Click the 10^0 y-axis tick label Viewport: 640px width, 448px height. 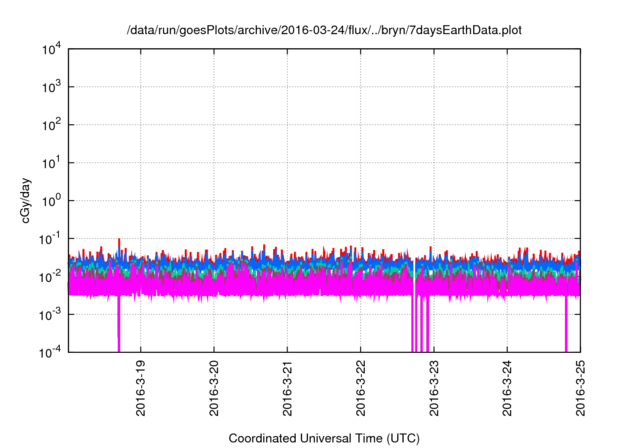tap(52, 201)
